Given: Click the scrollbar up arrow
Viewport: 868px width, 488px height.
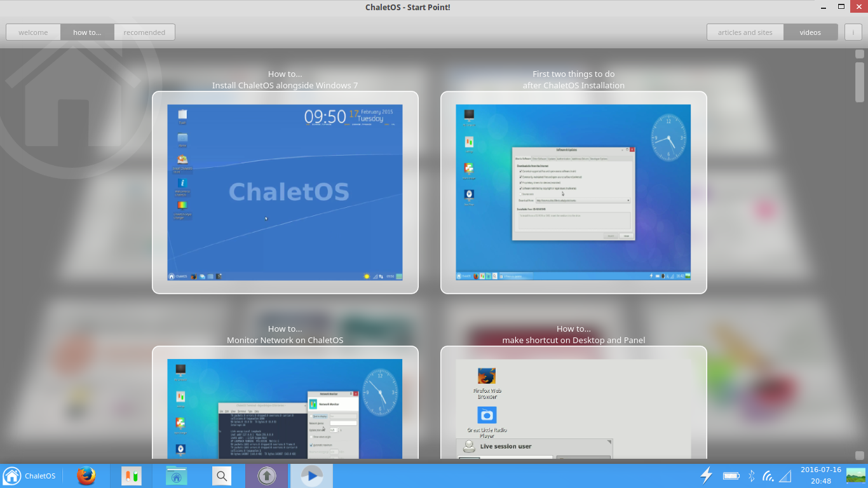Looking at the screenshot, I should 860,54.
